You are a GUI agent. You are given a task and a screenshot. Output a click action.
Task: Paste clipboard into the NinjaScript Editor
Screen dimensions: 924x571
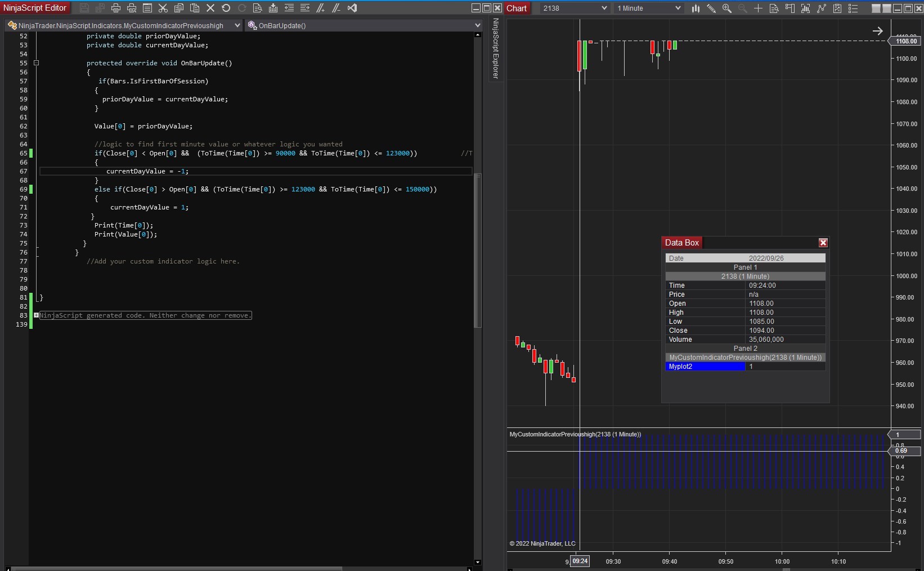click(x=195, y=8)
